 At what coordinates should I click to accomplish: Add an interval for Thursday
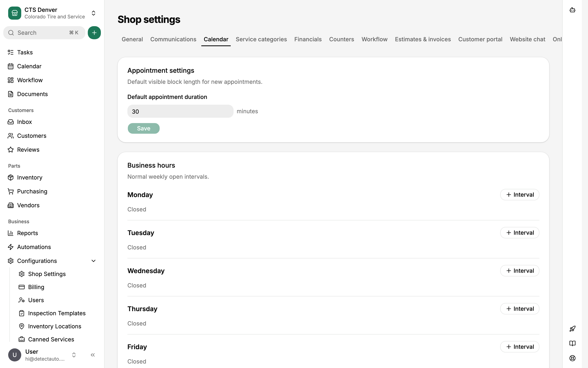click(x=520, y=309)
